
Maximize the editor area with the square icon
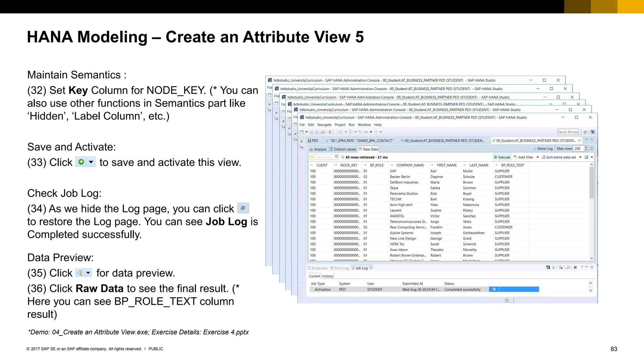pos(592,140)
